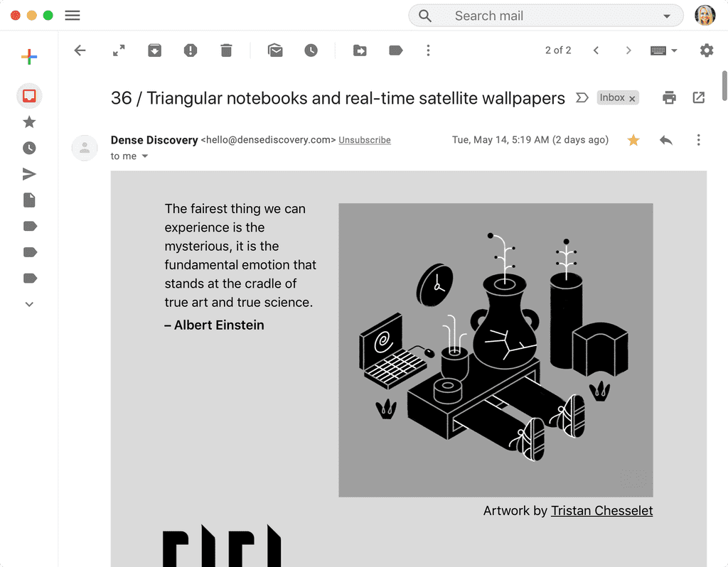
Task: Click the email subject heading
Action: 338,98
